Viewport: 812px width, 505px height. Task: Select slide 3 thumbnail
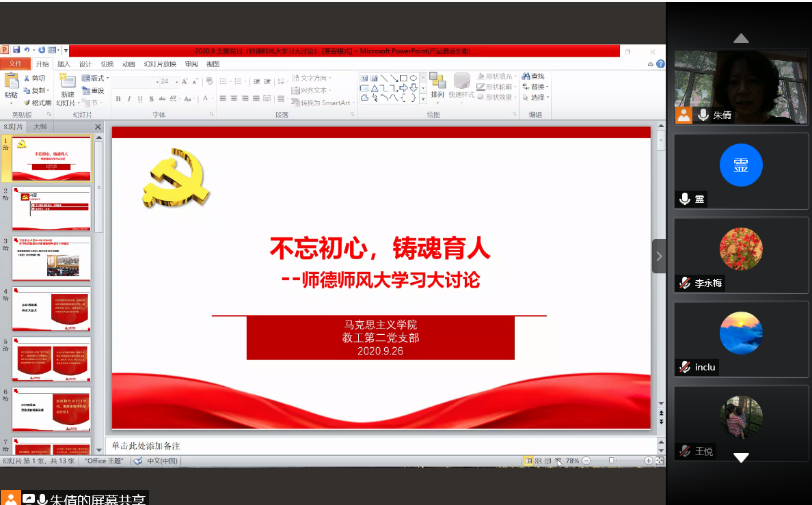pyautogui.click(x=51, y=258)
